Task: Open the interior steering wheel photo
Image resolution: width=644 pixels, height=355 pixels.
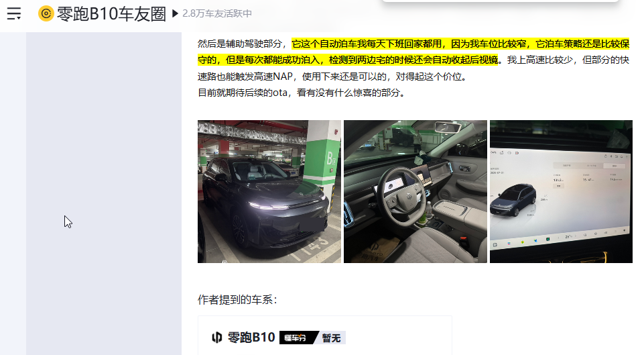Action: coord(415,191)
